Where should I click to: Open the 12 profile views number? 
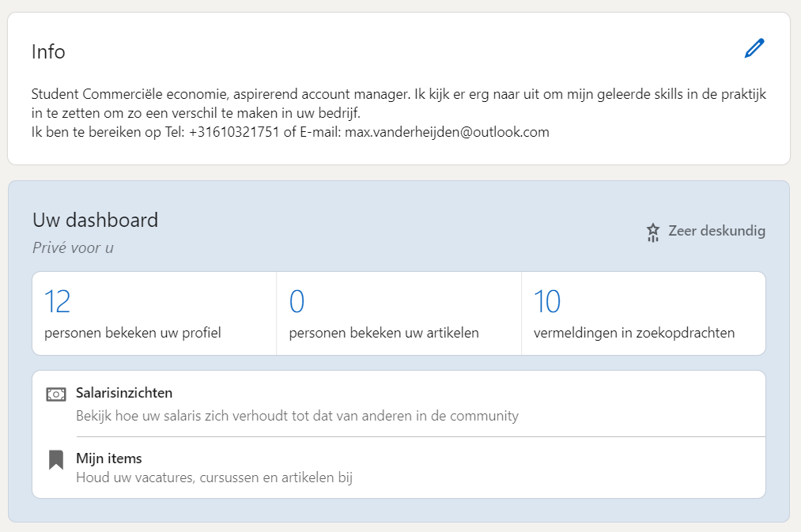(57, 301)
